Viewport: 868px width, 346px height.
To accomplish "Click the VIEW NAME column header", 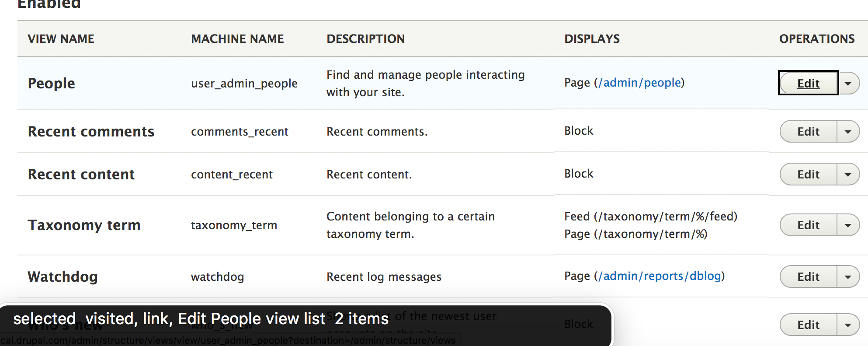I will click(61, 38).
